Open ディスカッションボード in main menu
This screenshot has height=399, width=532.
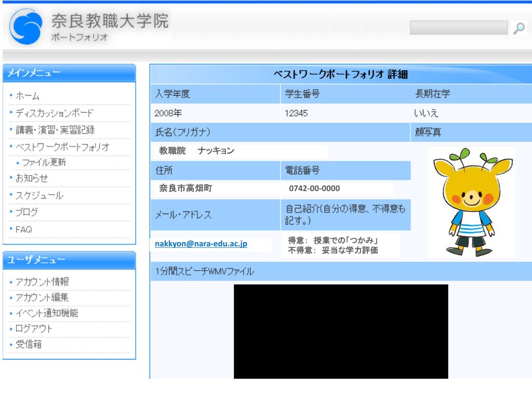[x=54, y=113]
